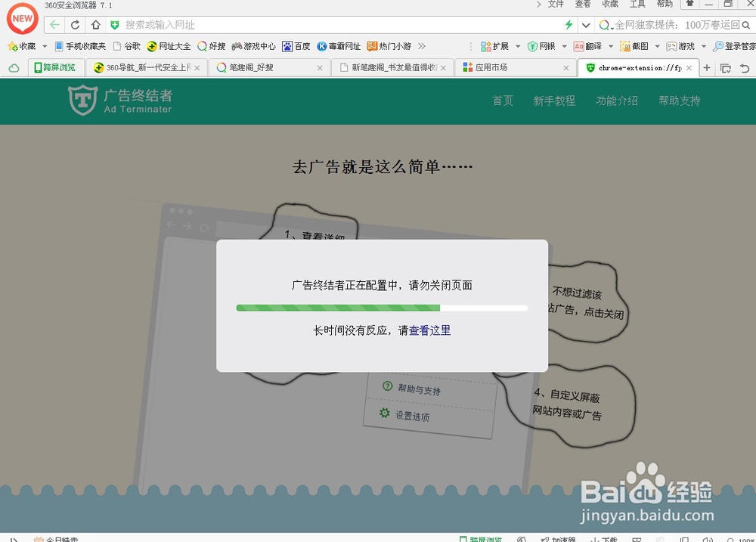This screenshot has height=542, width=756.
Task: Open the 文件 menu
Action: point(556,5)
